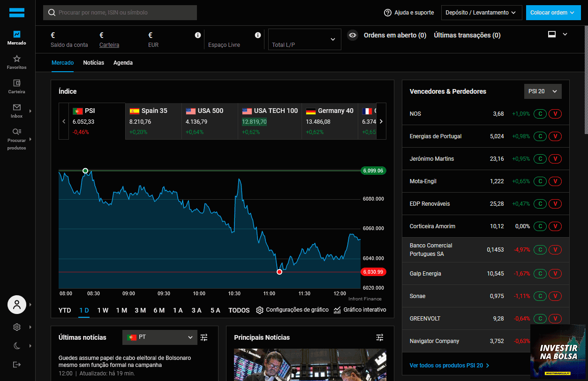Expand the Procurar produtos submenu arrow
588x381 pixels.
coord(30,139)
